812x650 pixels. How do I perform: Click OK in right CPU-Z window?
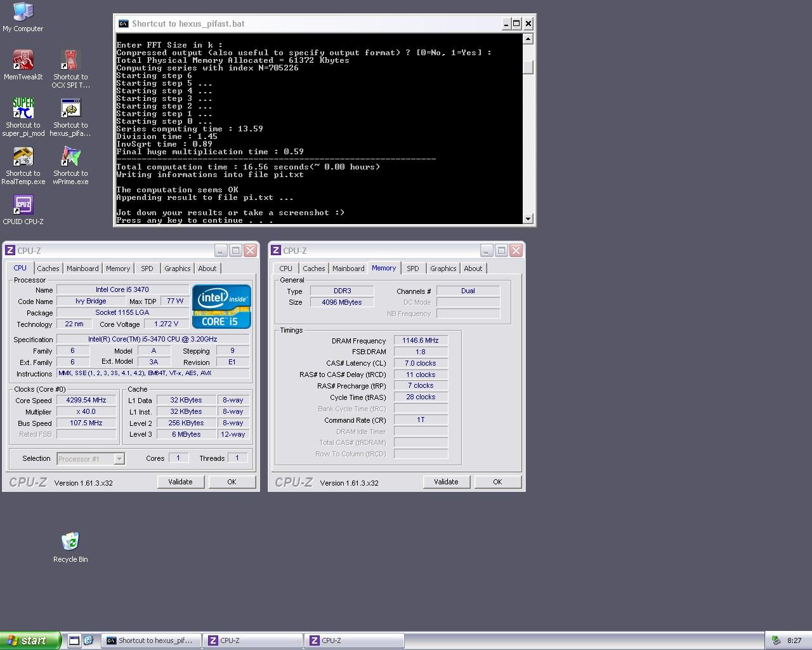pyautogui.click(x=497, y=482)
